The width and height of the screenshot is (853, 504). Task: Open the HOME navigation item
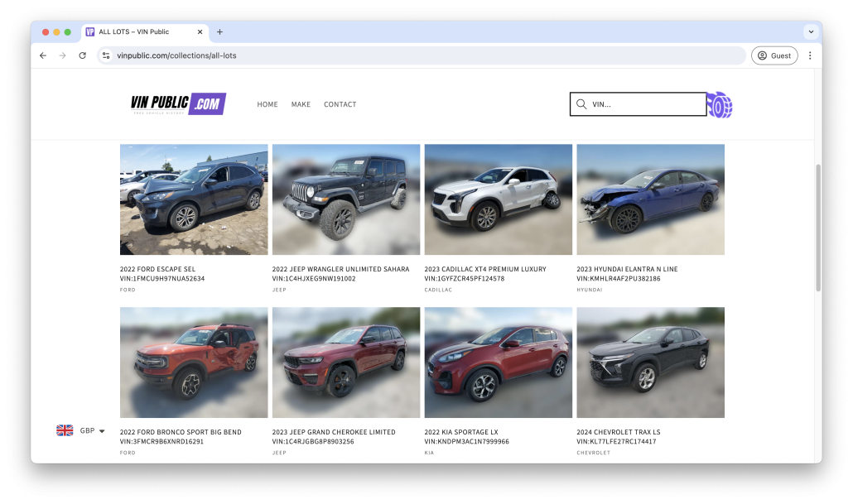tap(267, 104)
